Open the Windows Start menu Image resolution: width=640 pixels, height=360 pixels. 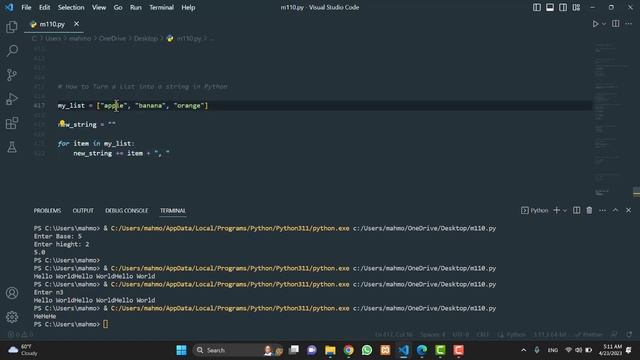pyautogui.click(x=181, y=350)
